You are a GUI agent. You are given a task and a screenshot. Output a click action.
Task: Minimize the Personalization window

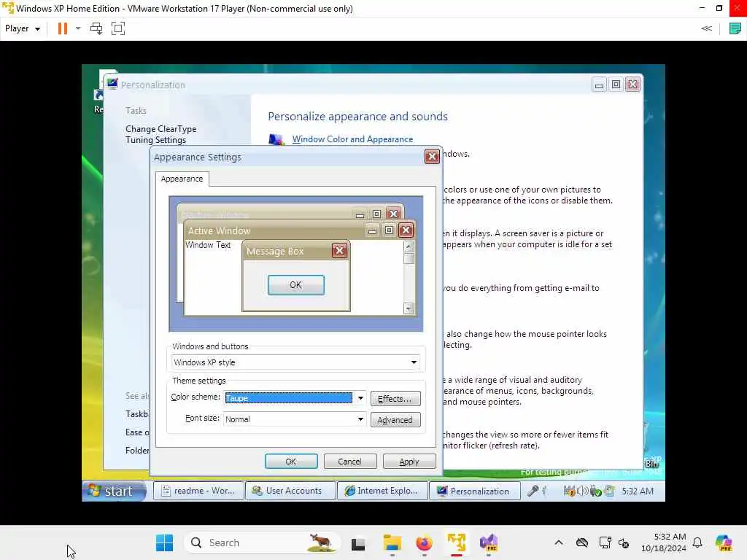[x=599, y=85]
